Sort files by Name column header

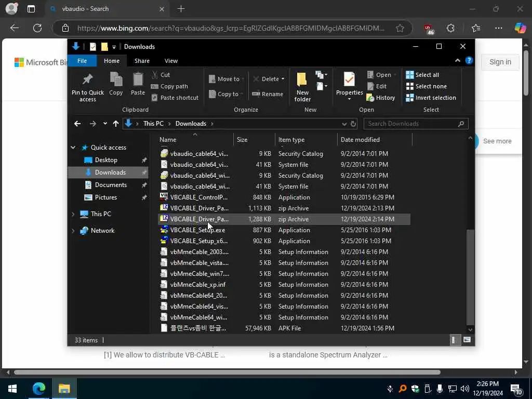click(x=196, y=139)
